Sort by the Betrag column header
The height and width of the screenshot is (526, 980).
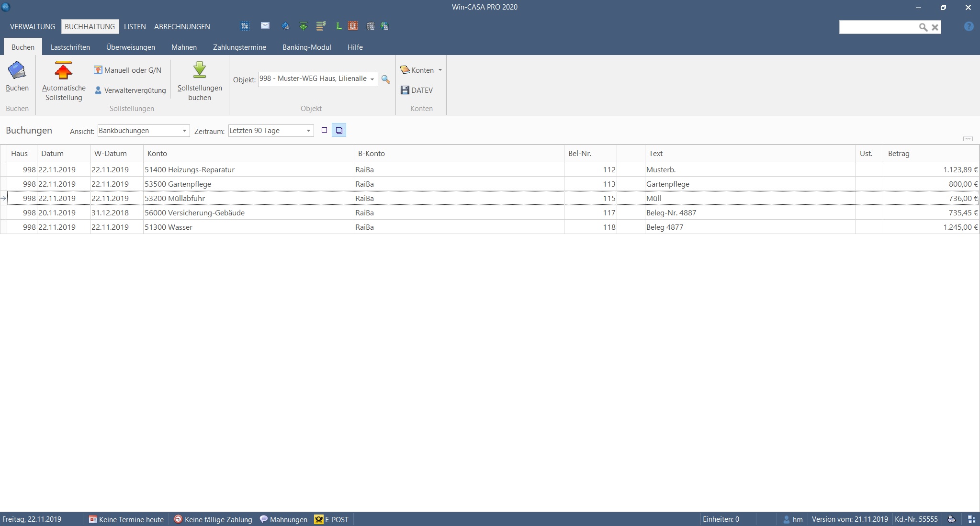(x=931, y=154)
